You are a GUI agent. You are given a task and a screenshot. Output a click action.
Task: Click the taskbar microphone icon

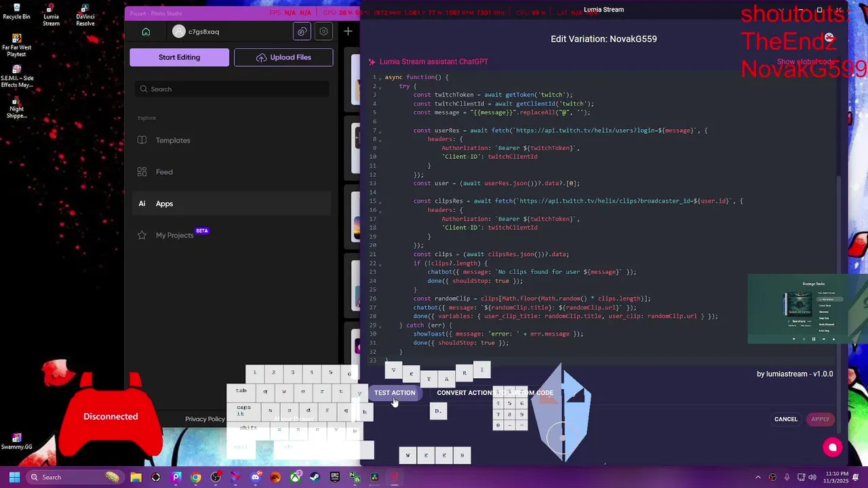coord(787,477)
